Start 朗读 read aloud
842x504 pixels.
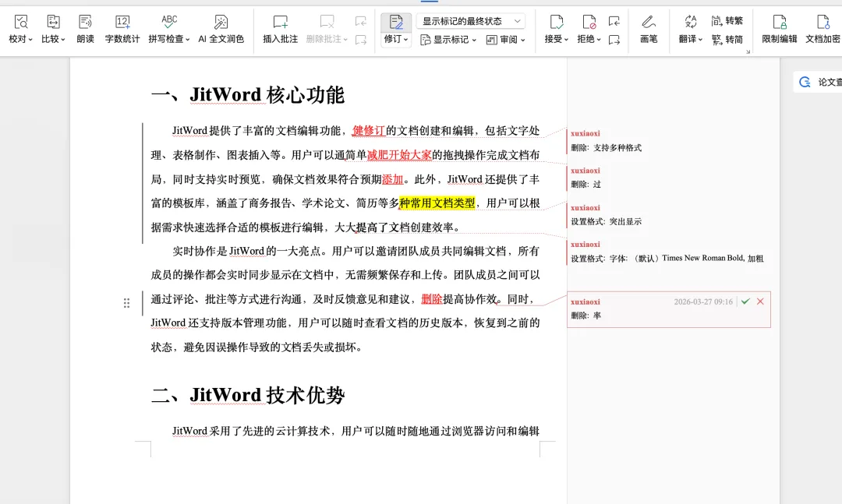[85, 29]
